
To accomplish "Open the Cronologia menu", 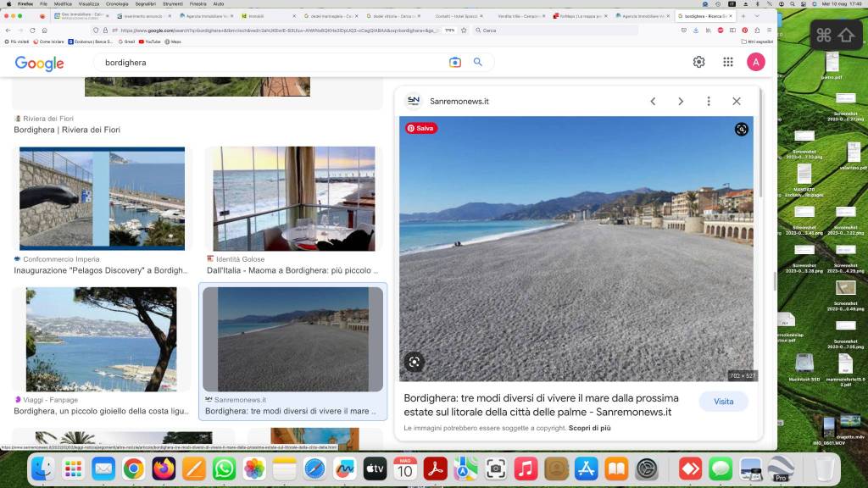I will pyautogui.click(x=117, y=4).
